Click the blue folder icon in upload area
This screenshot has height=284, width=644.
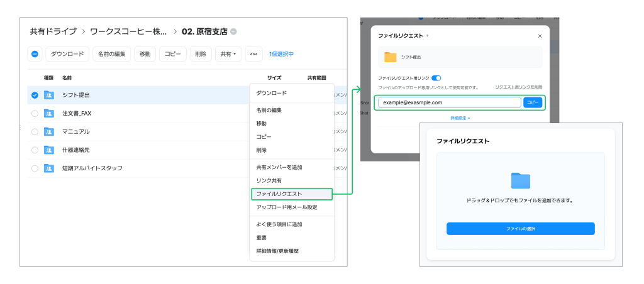[x=520, y=181]
